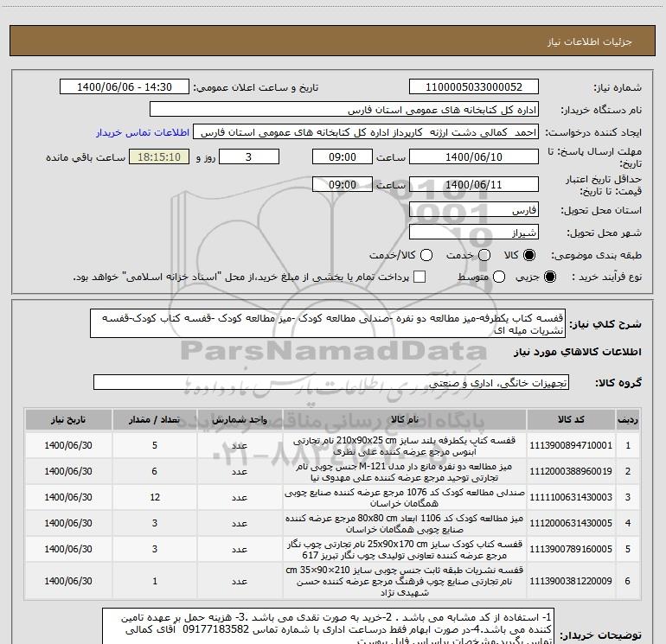The width and height of the screenshot is (666, 644).
Task: Select the جزیی purchase type radio
Action: (549, 277)
